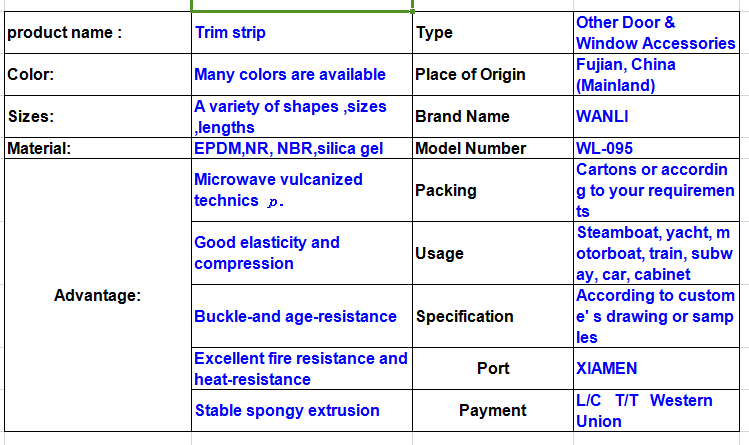Click the 'Stable spongy extrusion' cell

[302, 411]
